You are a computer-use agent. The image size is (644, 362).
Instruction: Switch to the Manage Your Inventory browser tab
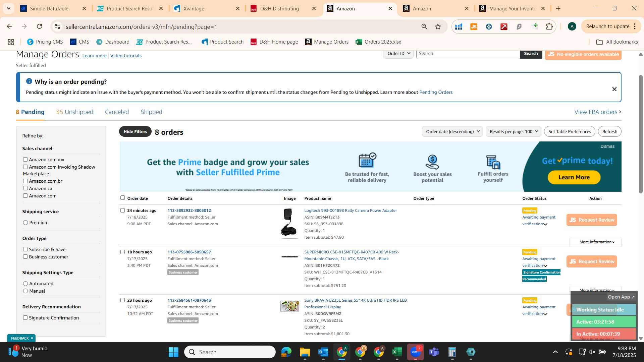point(512,8)
